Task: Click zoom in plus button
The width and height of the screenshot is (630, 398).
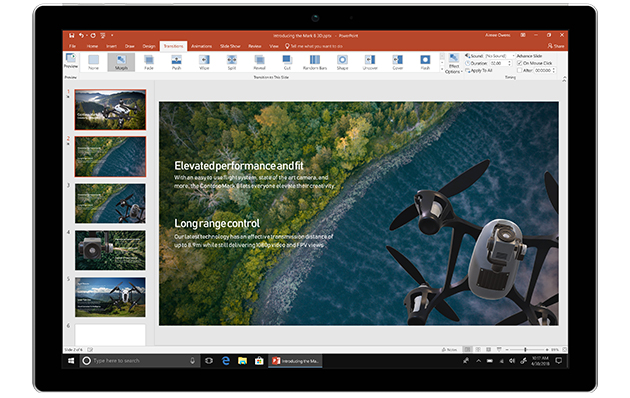Action: (547, 350)
